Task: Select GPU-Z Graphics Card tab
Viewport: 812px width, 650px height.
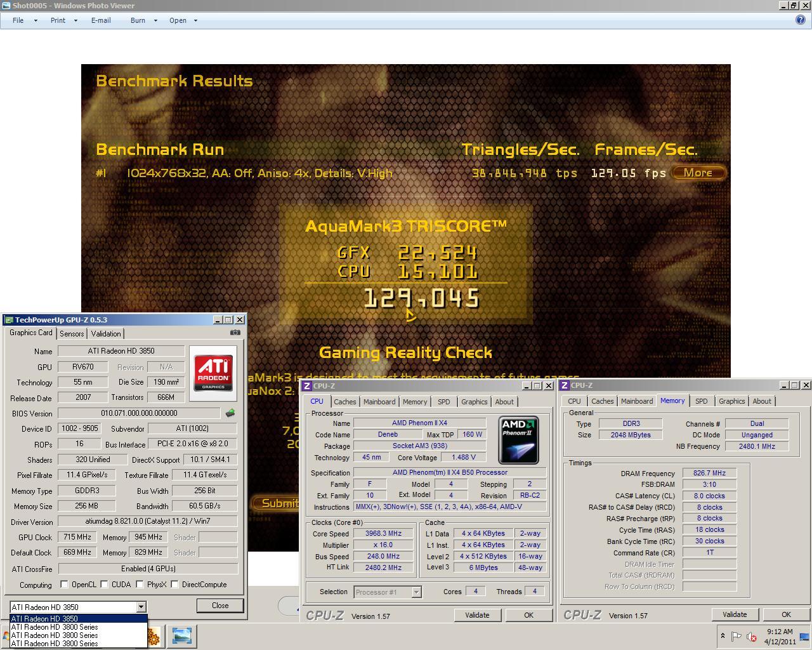Action: [31, 333]
